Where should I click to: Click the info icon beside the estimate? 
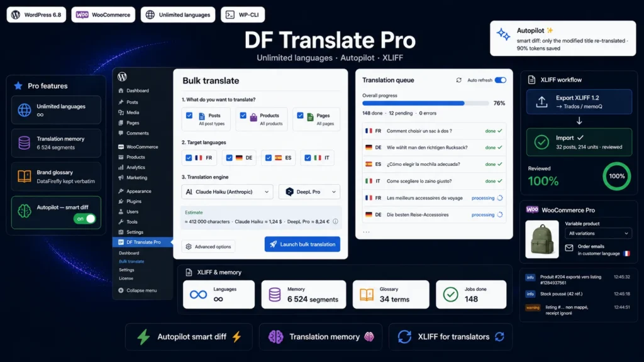[336, 222]
